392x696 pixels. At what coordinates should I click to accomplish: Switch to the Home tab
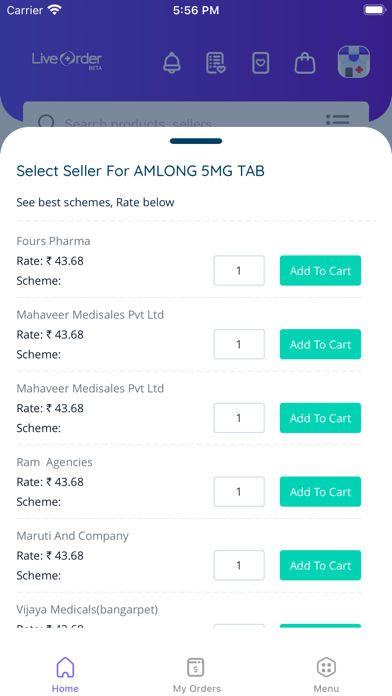coord(65,675)
